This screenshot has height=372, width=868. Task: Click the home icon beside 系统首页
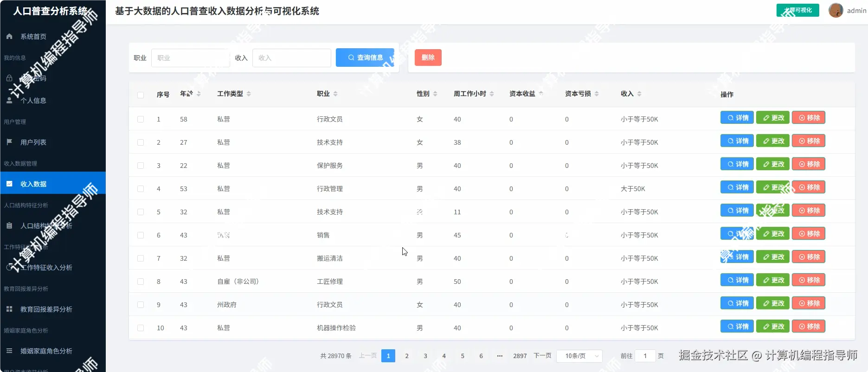coord(9,36)
